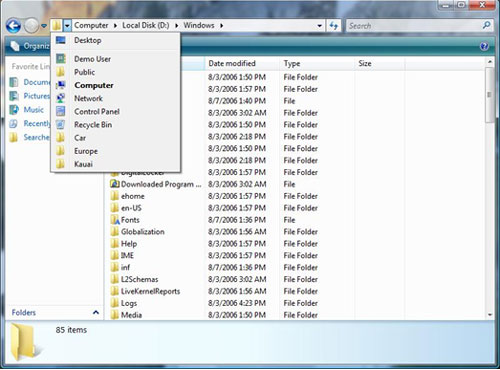The image size is (500, 370).
Task: Select the Help folder
Action: point(124,244)
